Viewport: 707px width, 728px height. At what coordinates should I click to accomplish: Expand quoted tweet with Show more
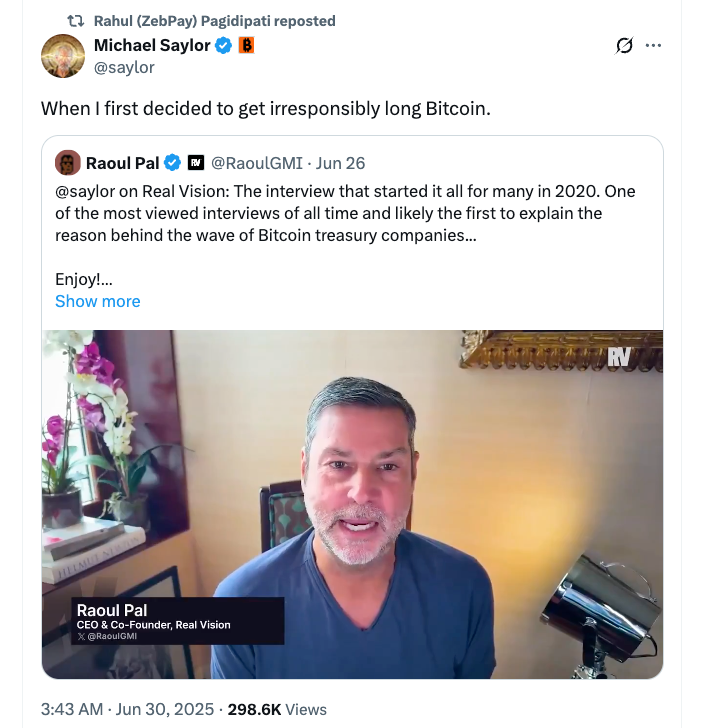point(97,301)
